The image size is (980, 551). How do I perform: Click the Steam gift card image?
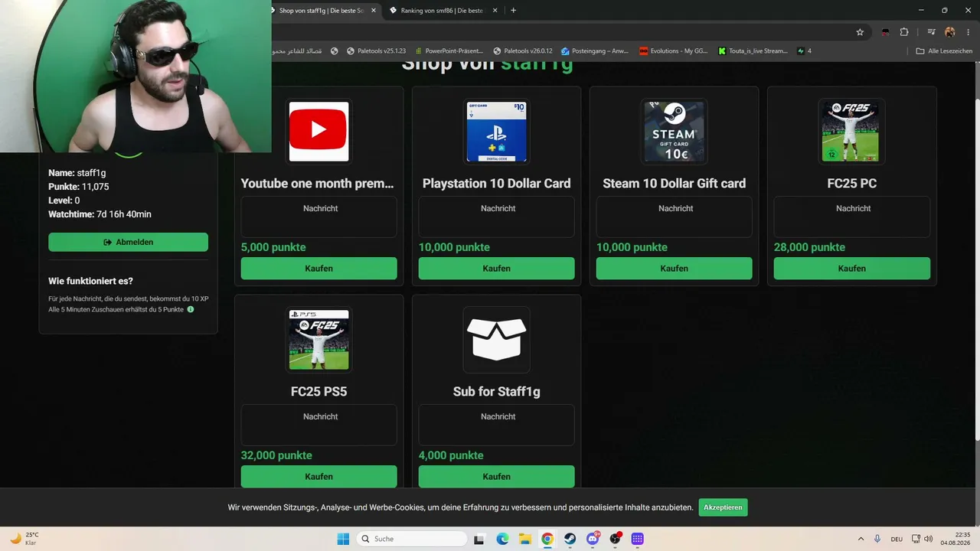point(674,132)
